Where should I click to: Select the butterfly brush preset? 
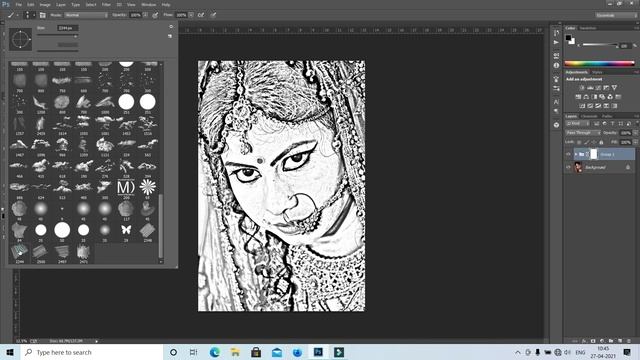point(126,230)
